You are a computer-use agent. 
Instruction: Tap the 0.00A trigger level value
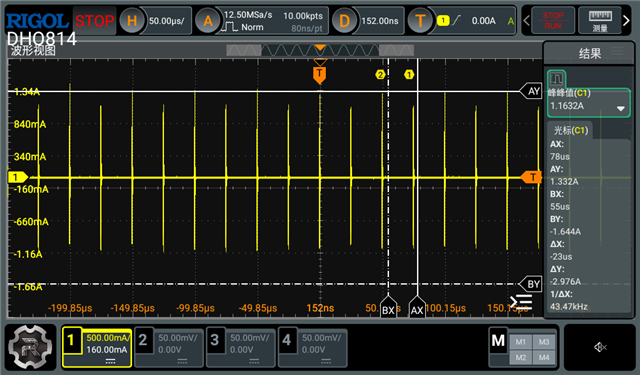(x=483, y=21)
